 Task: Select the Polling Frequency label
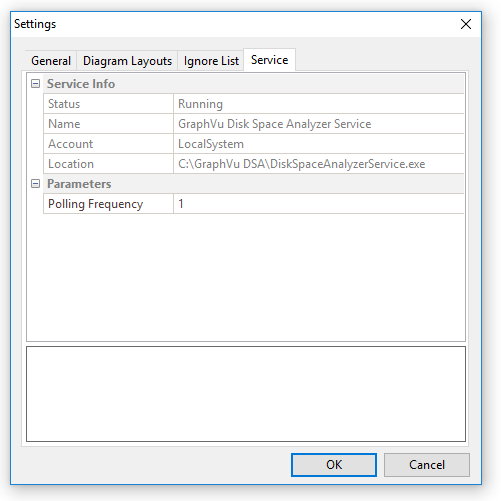[x=95, y=204]
